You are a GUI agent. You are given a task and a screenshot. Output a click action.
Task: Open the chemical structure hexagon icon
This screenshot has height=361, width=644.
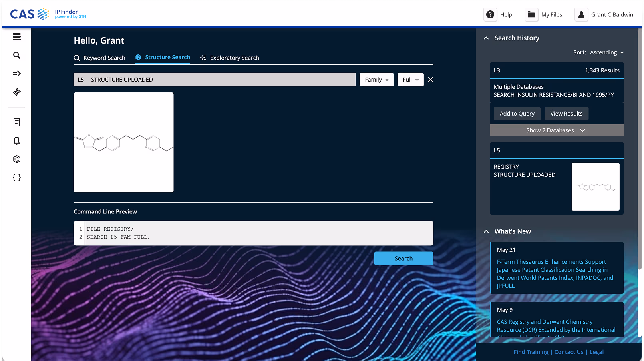(x=16, y=159)
